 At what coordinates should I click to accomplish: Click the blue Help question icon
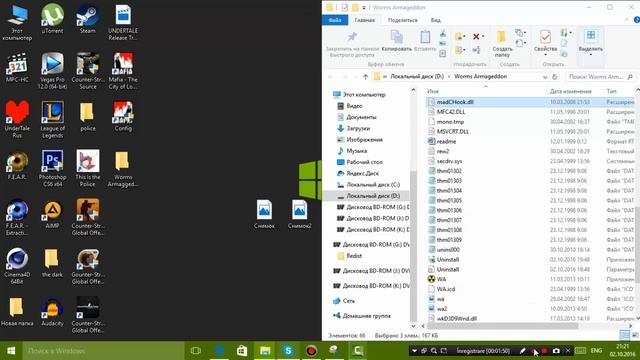pyautogui.click(x=636, y=20)
